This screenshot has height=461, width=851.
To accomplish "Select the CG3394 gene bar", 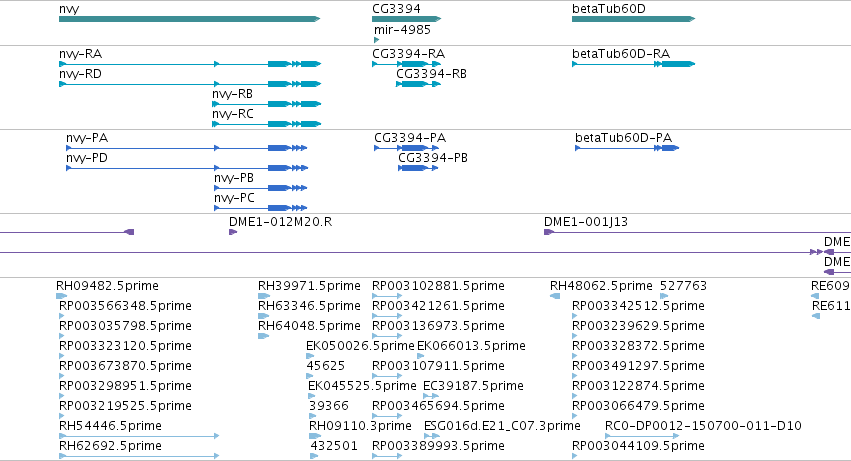I will (407, 19).
